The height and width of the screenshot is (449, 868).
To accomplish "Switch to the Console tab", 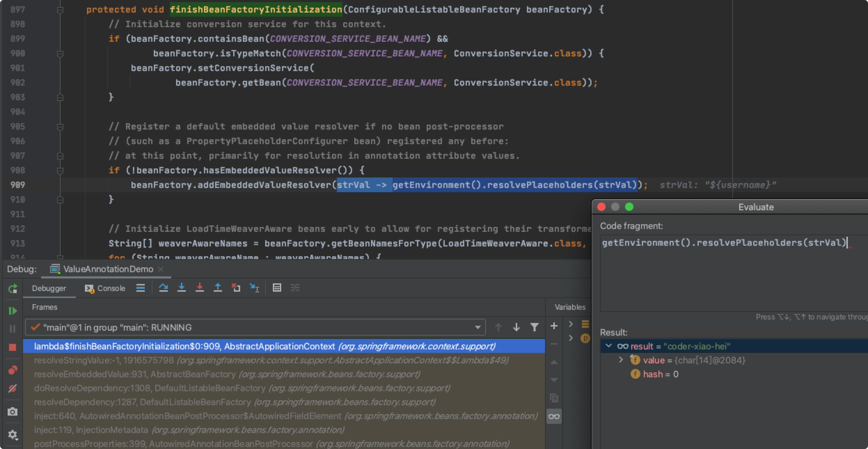I will (x=105, y=288).
